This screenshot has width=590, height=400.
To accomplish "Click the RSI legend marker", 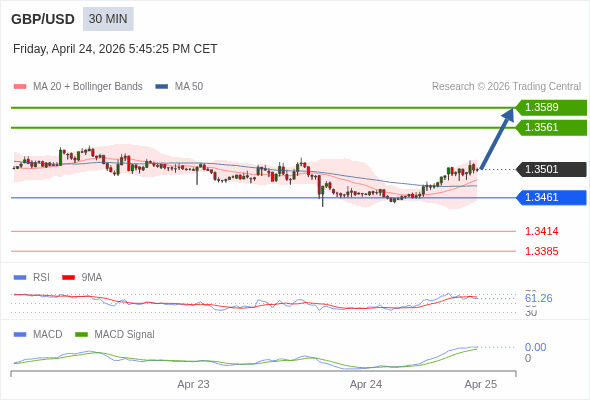I will (20, 278).
